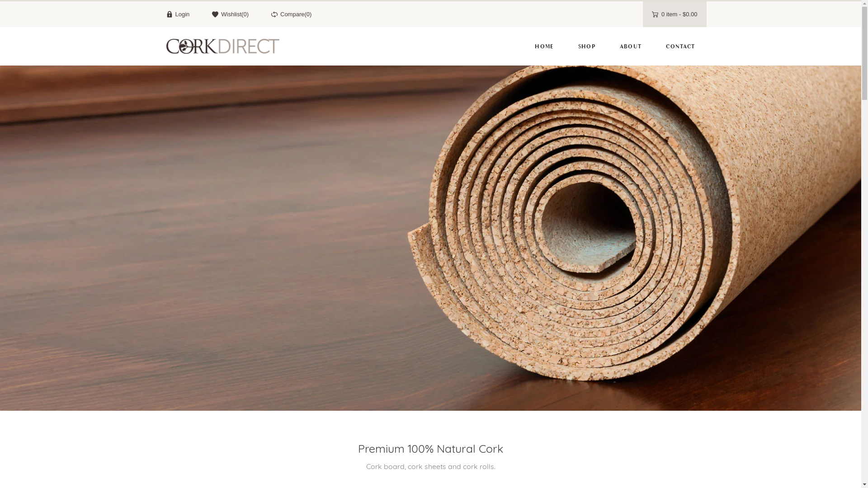
Task: Open the 0 item - $0.00 cart dropdown
Action: pos(675,14)
